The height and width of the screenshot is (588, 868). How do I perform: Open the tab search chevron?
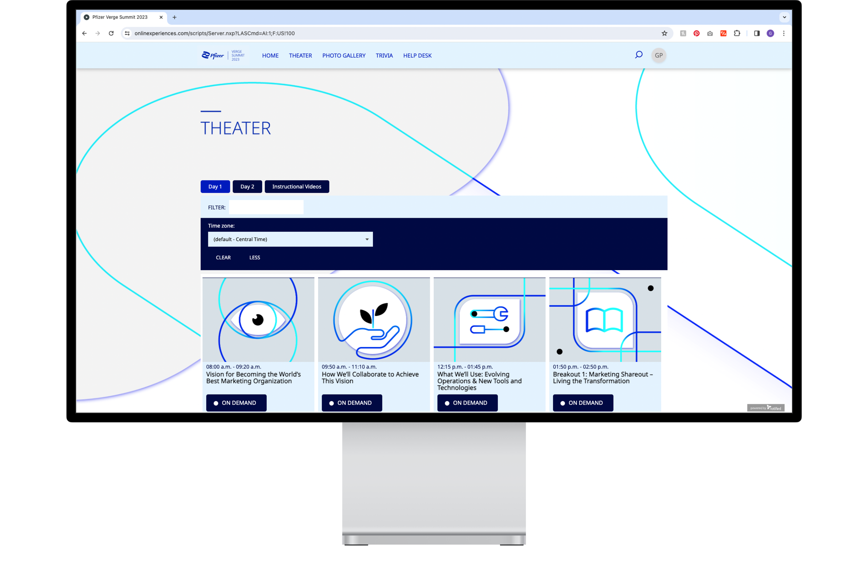point(784,17)
